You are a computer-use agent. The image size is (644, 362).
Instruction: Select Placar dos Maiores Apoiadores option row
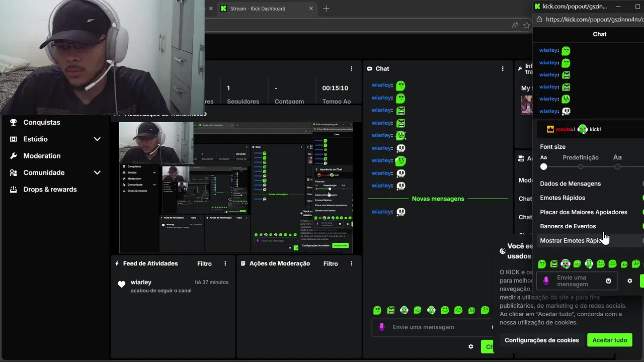coord(591,212)
